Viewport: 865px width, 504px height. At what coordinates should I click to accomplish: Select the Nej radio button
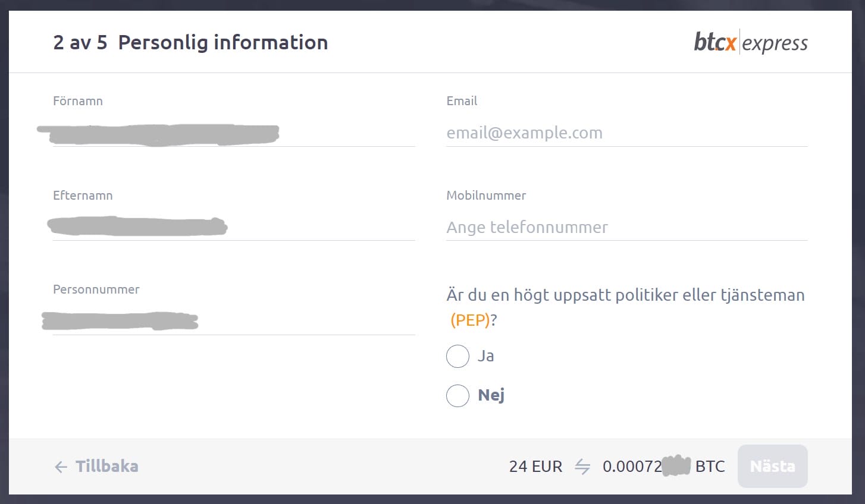pyautogui.click(x=457, y=395)
